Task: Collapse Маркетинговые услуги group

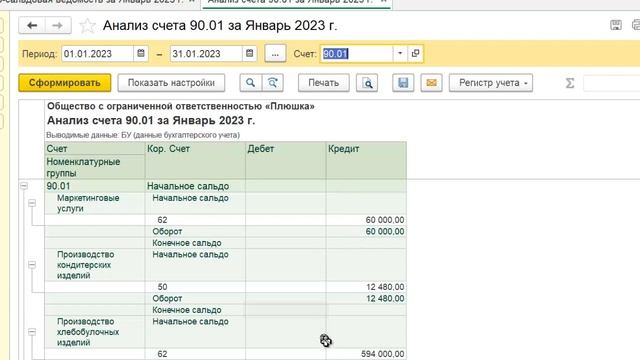Action: click(32, 203)
